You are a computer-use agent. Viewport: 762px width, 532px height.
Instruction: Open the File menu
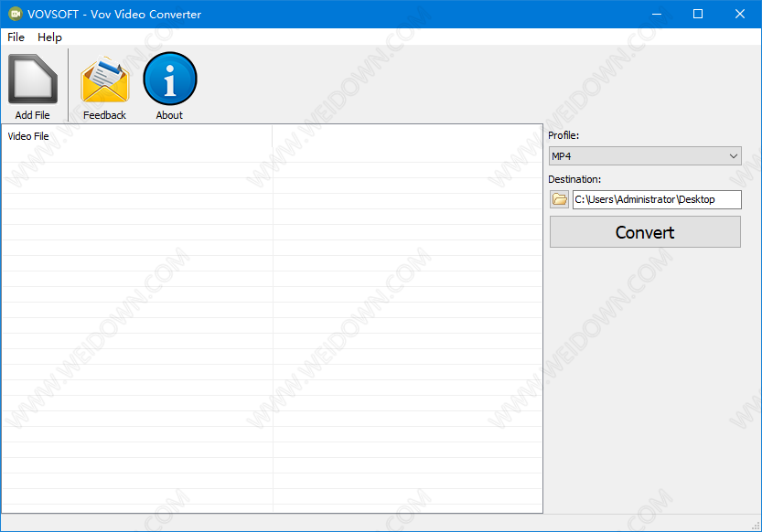(x=16, y=37)
